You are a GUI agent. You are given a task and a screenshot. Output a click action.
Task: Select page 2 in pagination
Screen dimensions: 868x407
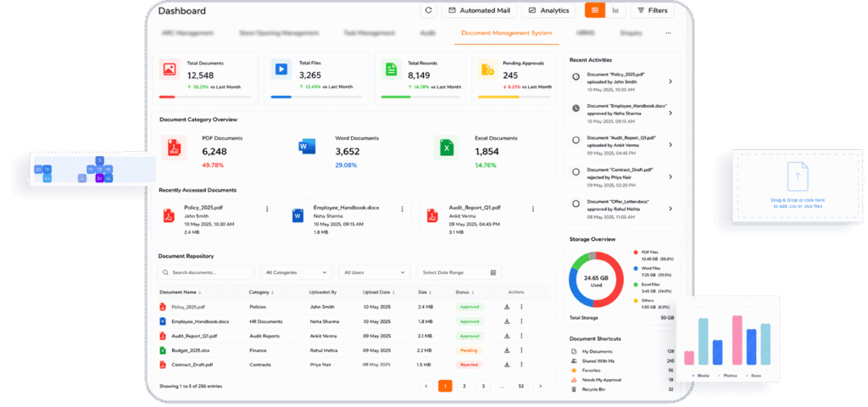[x=464, y=386]
